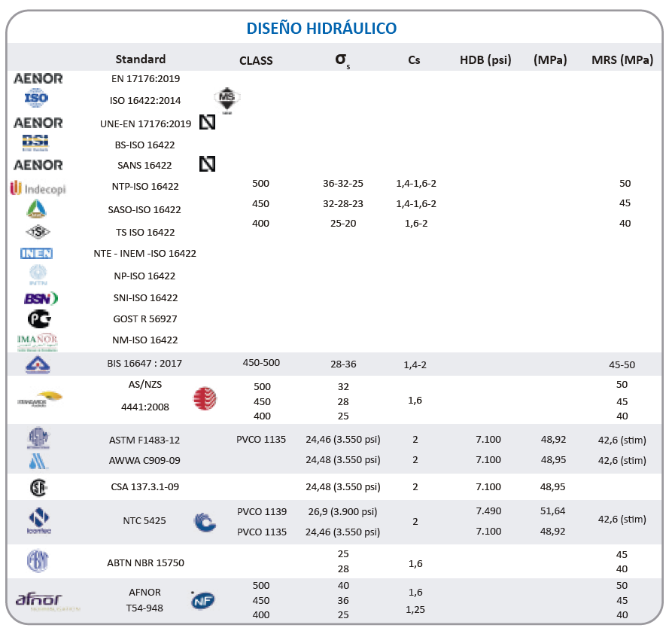The height and width of the screenshot is (631, 672).
Task: Click the Standard column header
Action: point(141,59)
